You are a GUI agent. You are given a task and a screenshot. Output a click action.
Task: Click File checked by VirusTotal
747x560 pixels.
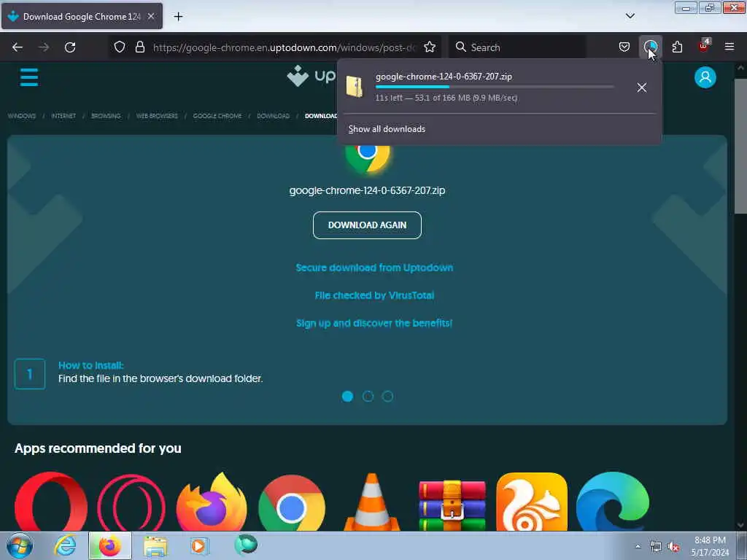point(374,295)
